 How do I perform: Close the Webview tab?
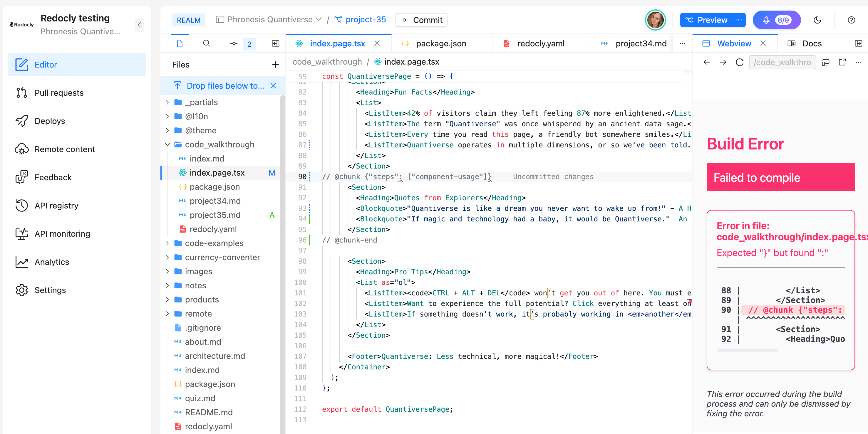(x=763, y=43)
